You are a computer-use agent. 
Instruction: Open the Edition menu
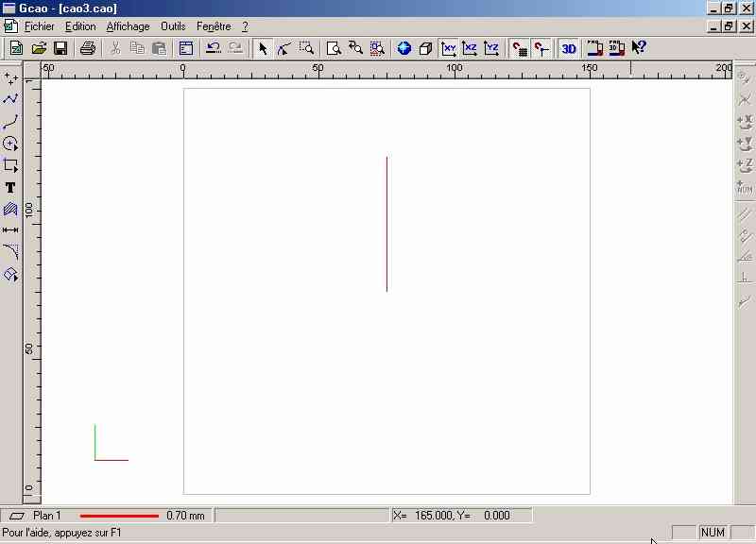coord(80,26)
